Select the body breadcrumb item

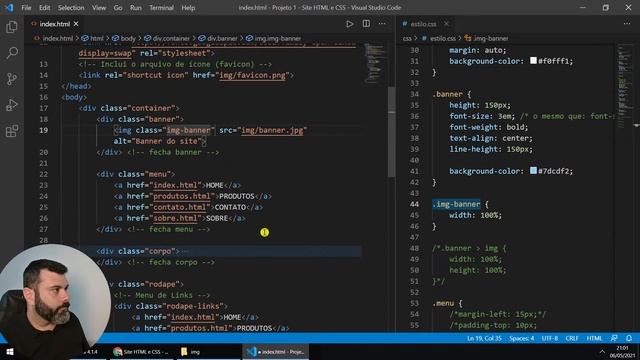pos(128,38)
